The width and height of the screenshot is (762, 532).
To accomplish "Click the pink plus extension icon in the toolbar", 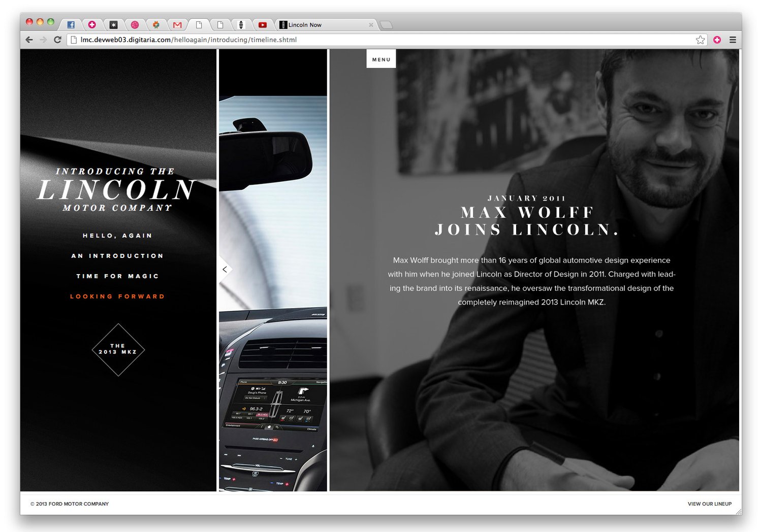I will [x=717, y=40].
